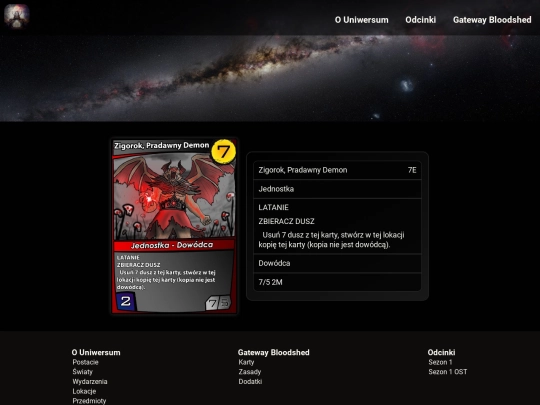Screen dimensions: 540x405
Task: Click the 'Dowódca' row in details
Action: coord(337,263)
